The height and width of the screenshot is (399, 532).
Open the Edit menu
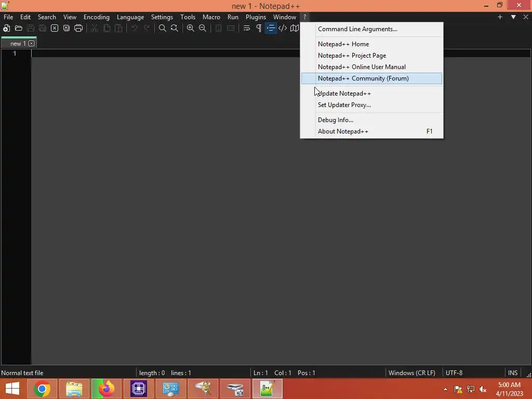(x=25, y=17)
